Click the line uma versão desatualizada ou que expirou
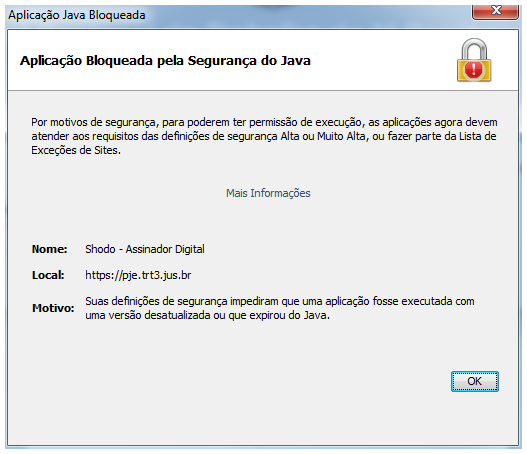The height and width of the screenshot is (454, 527). [207, 316]
